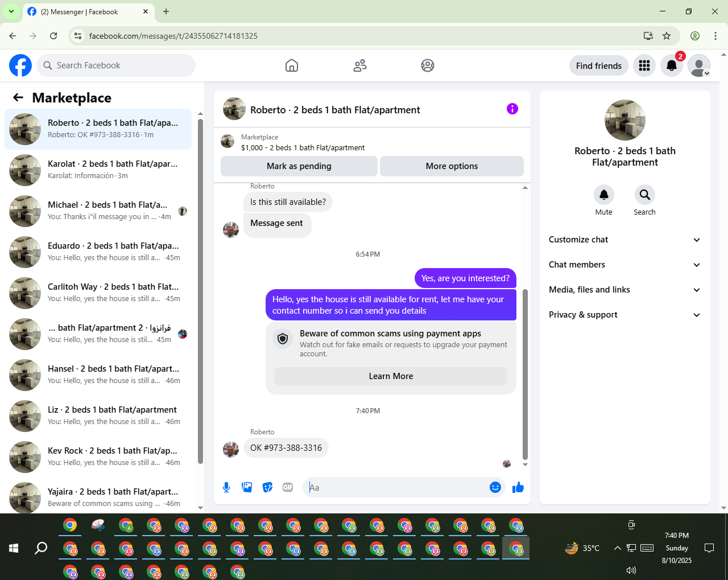Expand Chat members section

624,265
